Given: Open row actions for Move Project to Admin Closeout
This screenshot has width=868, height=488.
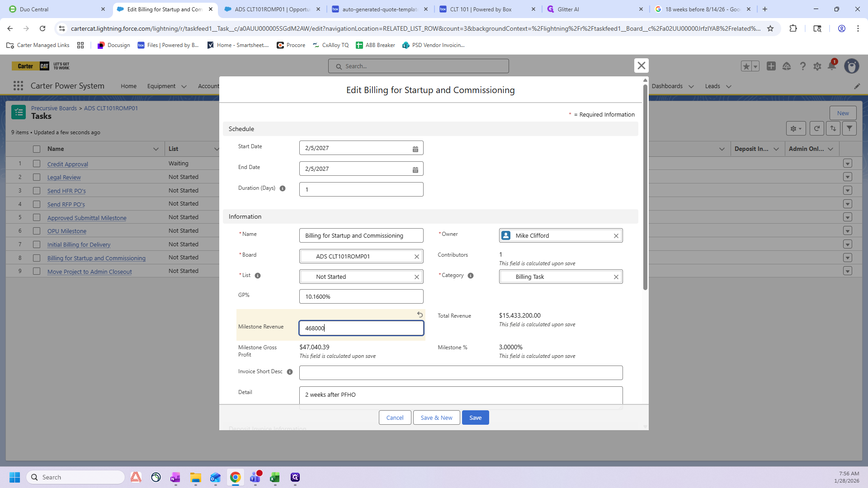Looking at the screenshot, I should [x=848, y=271].
